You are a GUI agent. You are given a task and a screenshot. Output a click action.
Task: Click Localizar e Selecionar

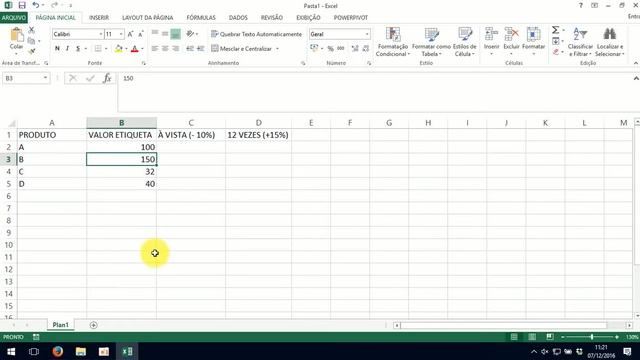click(609, 42)
